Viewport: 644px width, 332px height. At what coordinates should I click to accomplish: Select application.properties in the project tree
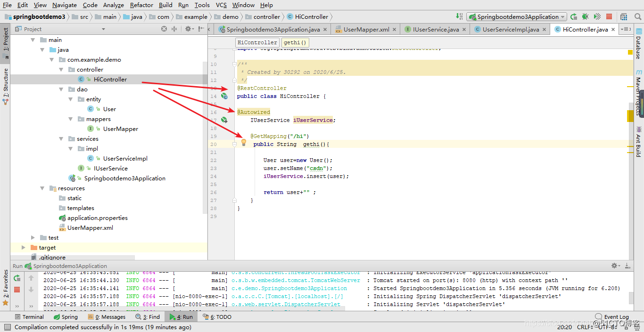(x=98, y=218)
